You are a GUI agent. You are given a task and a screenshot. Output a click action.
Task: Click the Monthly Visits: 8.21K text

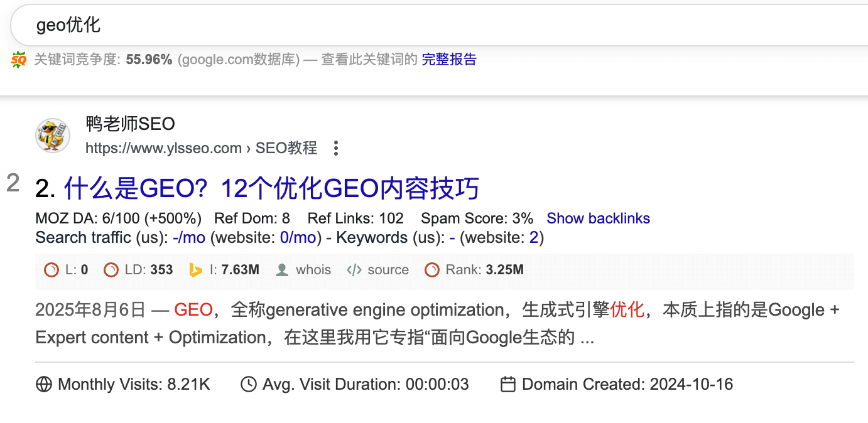134,384
